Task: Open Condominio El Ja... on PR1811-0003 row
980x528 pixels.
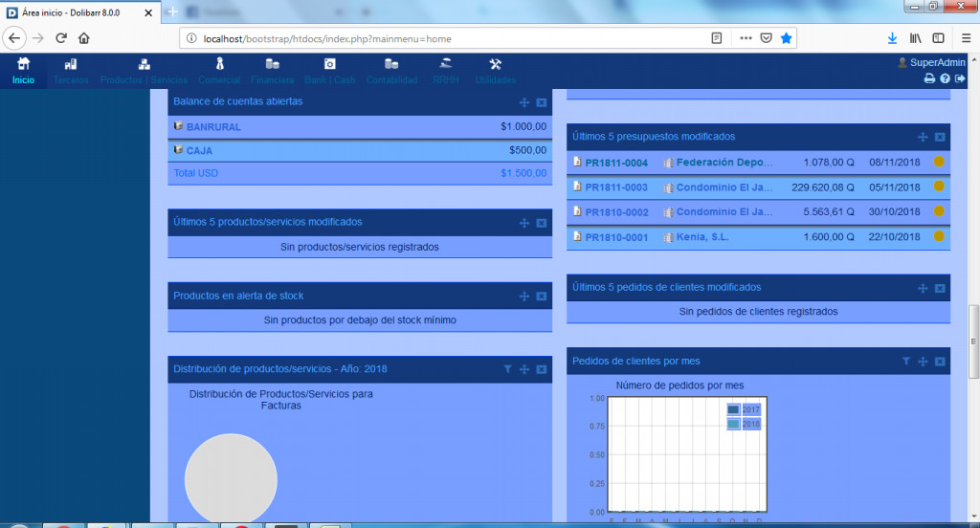Action: 724,187
